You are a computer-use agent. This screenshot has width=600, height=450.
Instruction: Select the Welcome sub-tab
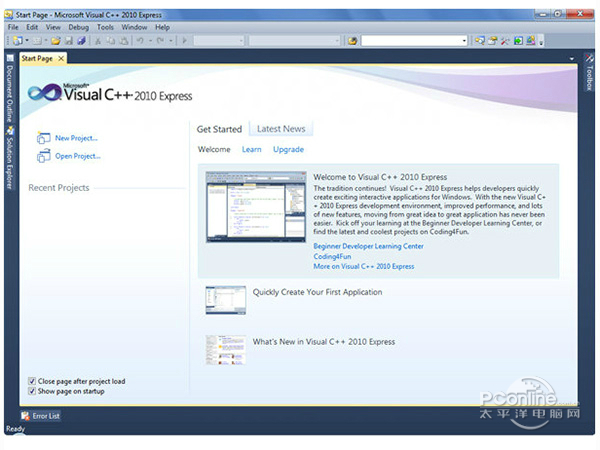[214, 150]
